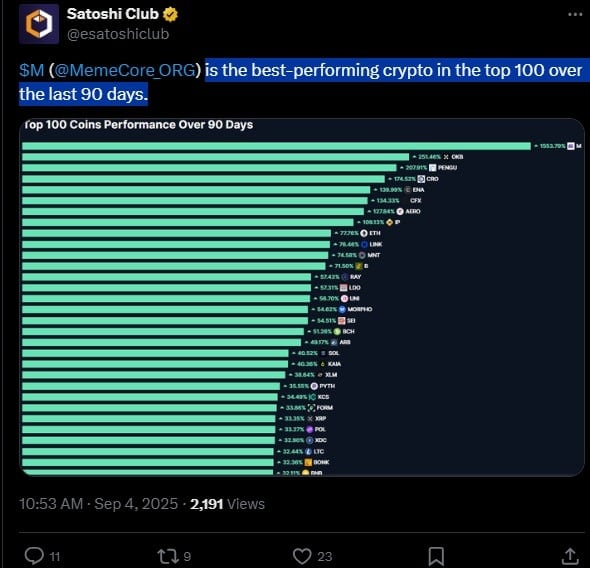
Task: Open the post timestamp Sep 4, 2025
Action: tap(136, 504)
